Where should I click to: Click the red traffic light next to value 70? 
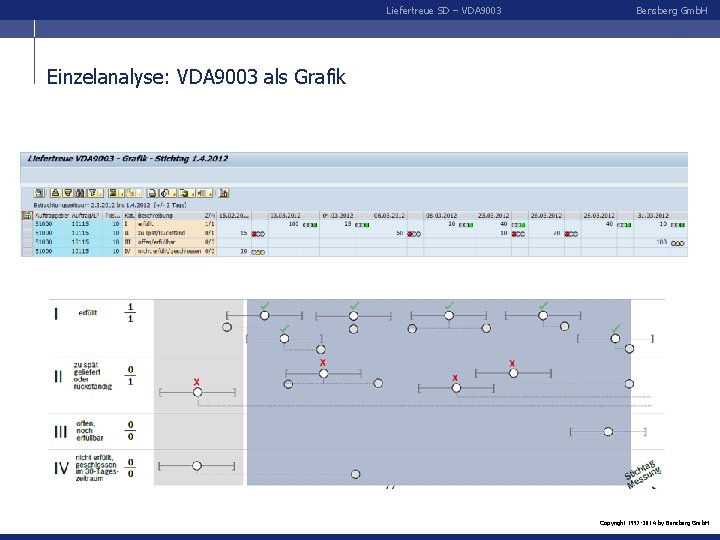[571, 234]
